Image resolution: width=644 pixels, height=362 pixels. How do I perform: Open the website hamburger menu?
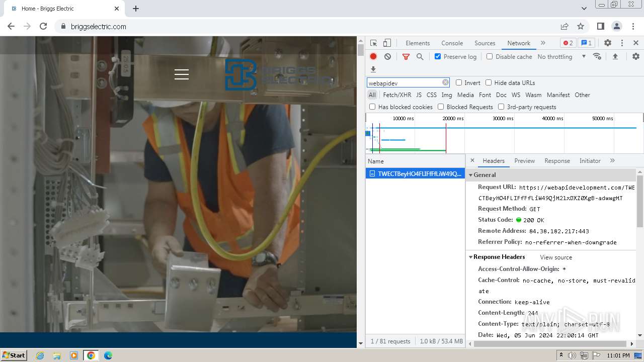tap(182, 74)
